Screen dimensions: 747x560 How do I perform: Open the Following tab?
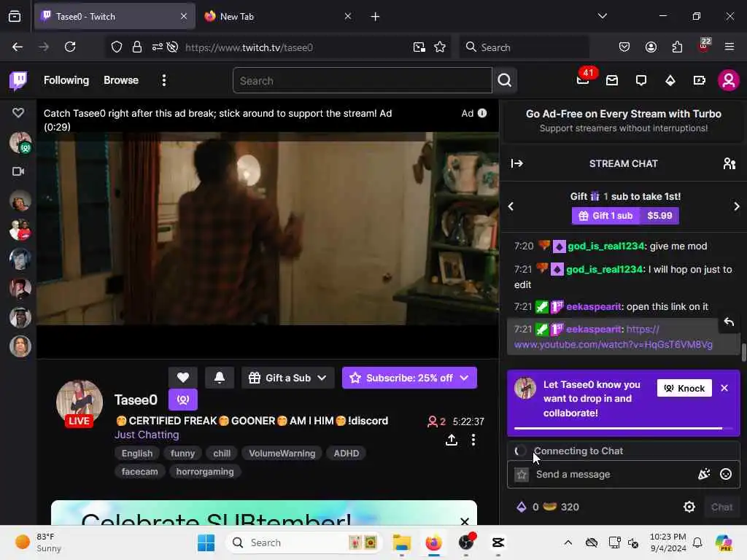pyautogui.click(x=66, y=80)
